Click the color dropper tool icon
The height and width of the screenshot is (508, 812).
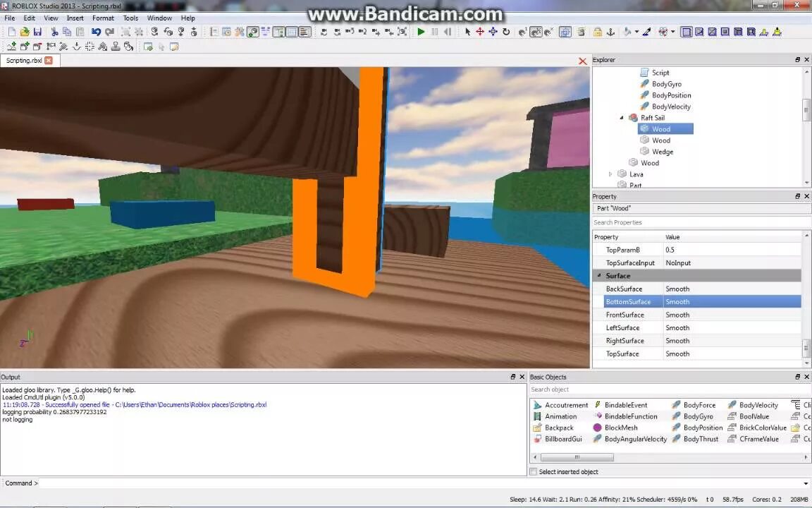647,32
